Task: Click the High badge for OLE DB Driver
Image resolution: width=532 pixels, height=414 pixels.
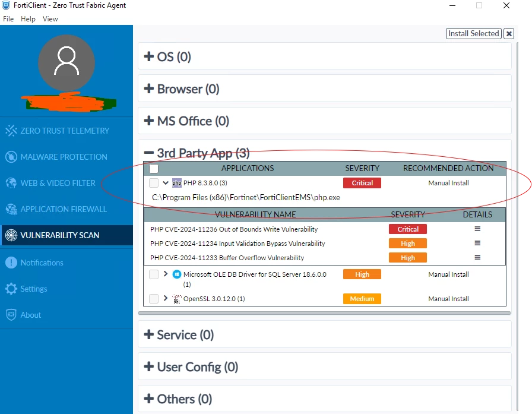Action: 362,274
